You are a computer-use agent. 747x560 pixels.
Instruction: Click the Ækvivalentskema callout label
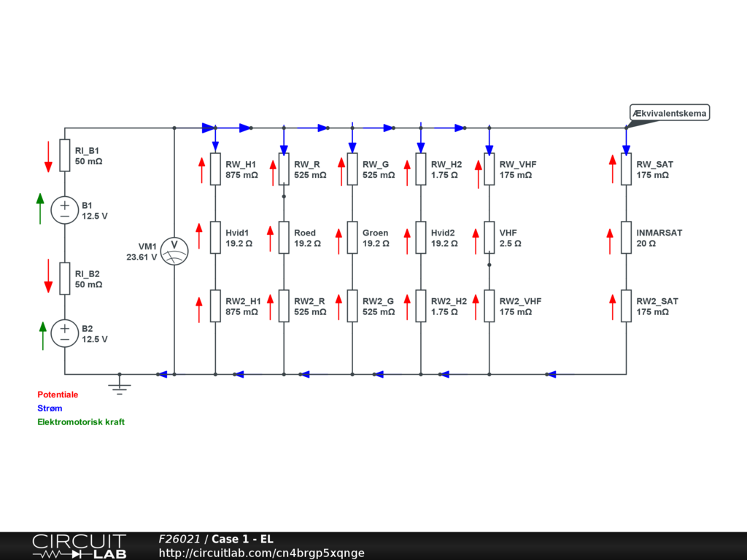click(x=670, y=113)
